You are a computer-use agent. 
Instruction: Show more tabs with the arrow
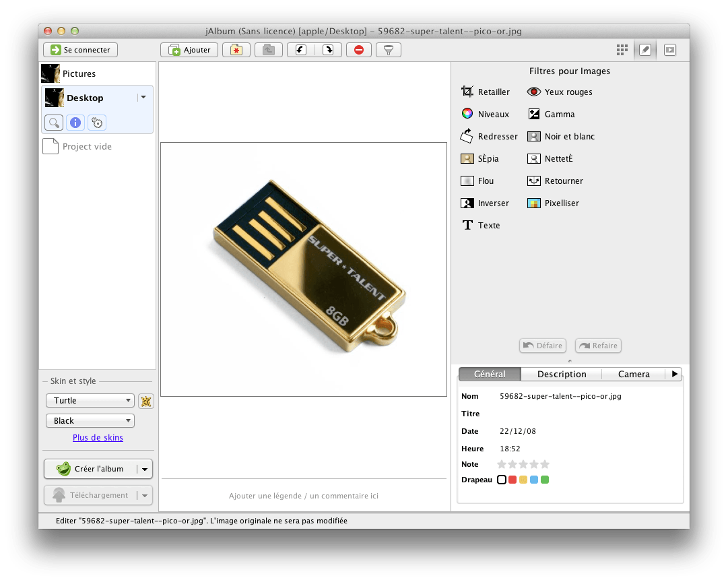click(674, 374)
